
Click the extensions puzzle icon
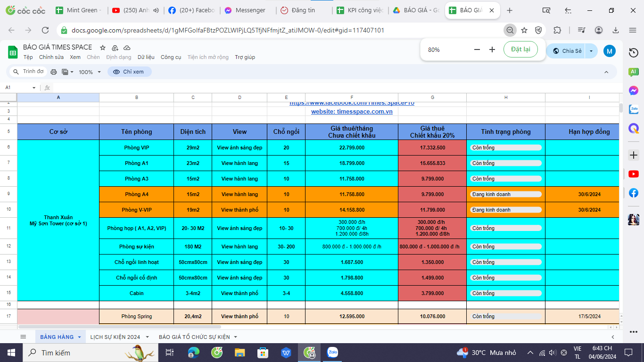[x=557, y=30]
